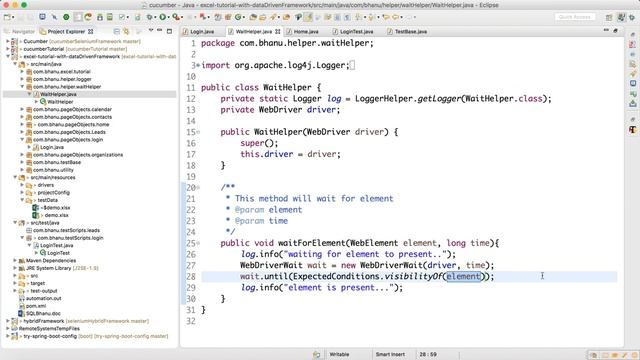The image size is (640, 360).
Task: Expand the com.bhanu.pageObjects.calendar package
Action: 22,109
